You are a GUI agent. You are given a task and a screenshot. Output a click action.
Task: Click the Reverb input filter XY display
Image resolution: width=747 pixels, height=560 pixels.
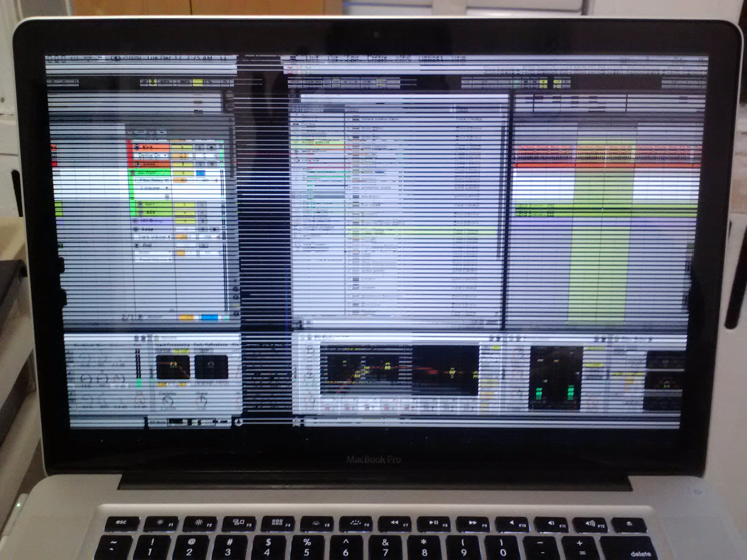173,367
